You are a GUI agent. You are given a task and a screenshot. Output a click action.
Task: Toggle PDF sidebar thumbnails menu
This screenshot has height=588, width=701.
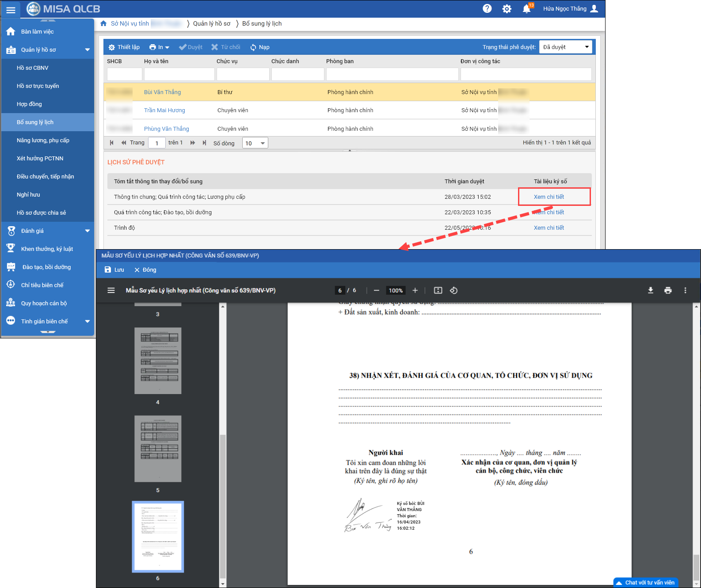(x=111, y=290)
